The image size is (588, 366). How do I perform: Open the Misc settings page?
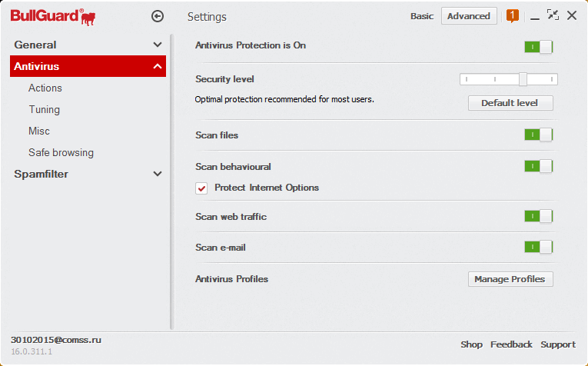[39, 131]
